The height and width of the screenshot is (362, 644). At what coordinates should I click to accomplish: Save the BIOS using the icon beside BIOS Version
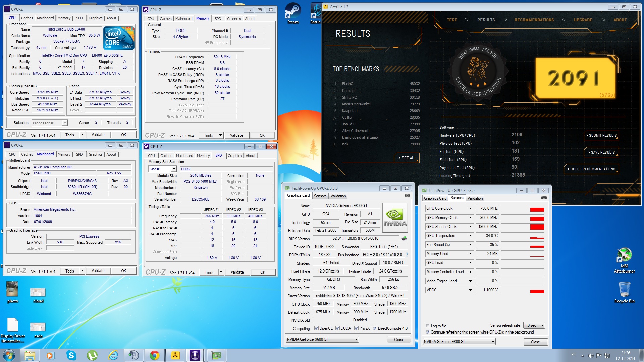click(x=404, y=238)
